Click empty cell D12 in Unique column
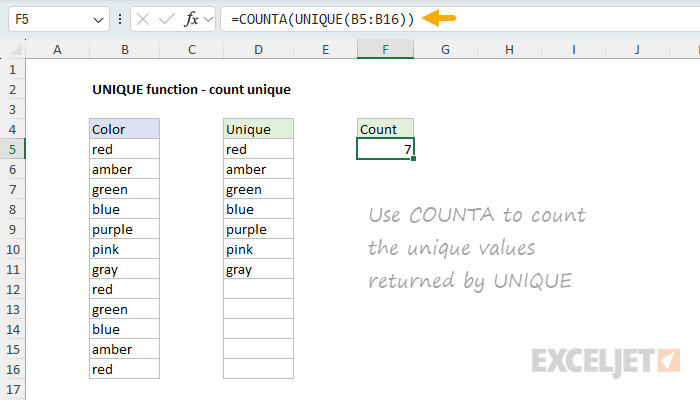The image size is (700, 400). [258, 289]
